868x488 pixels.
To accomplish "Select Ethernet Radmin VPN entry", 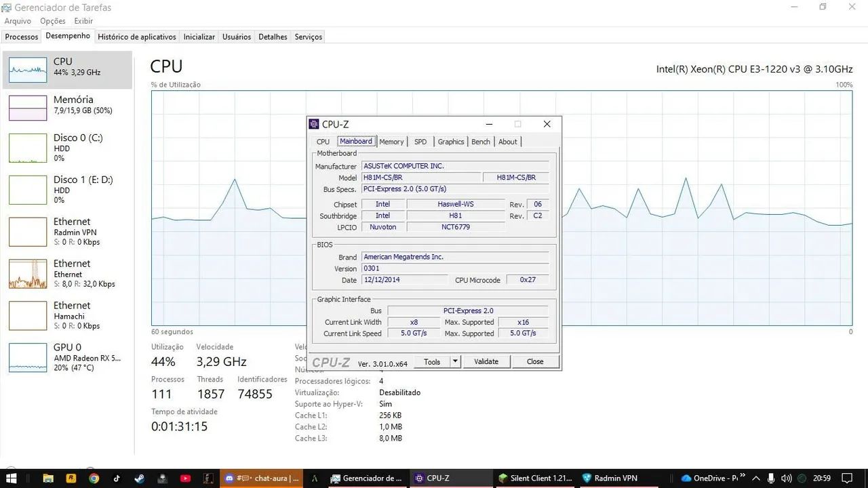I will pyautogui.click(x=68, y=231).
